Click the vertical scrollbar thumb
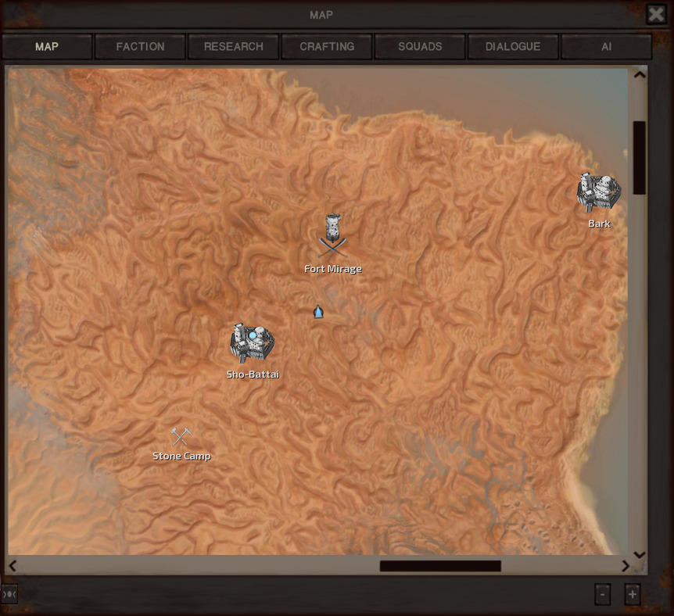This screenshot has width=674, height=616. point(639,158)
